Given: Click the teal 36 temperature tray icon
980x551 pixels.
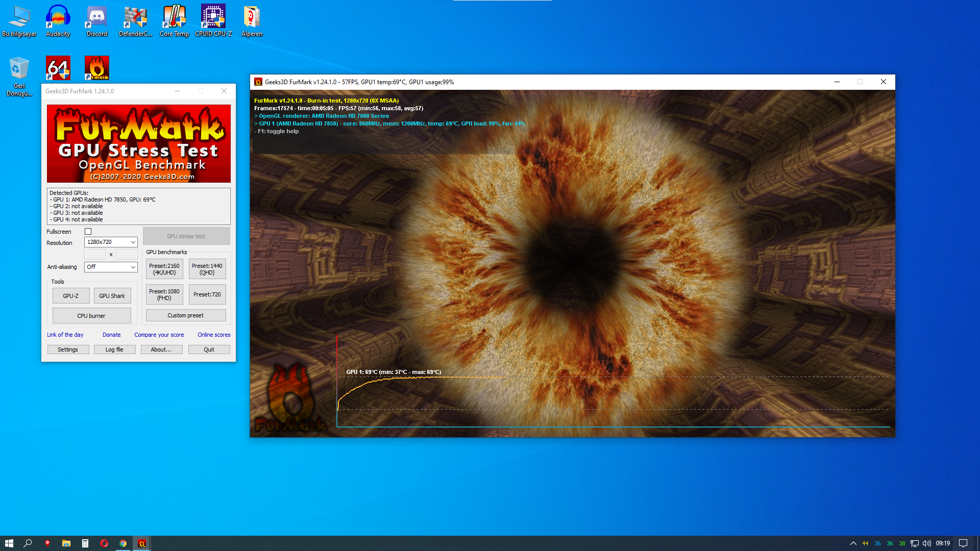Looking at the screenshot, I should pyautogui.click(x=890, y=543).
